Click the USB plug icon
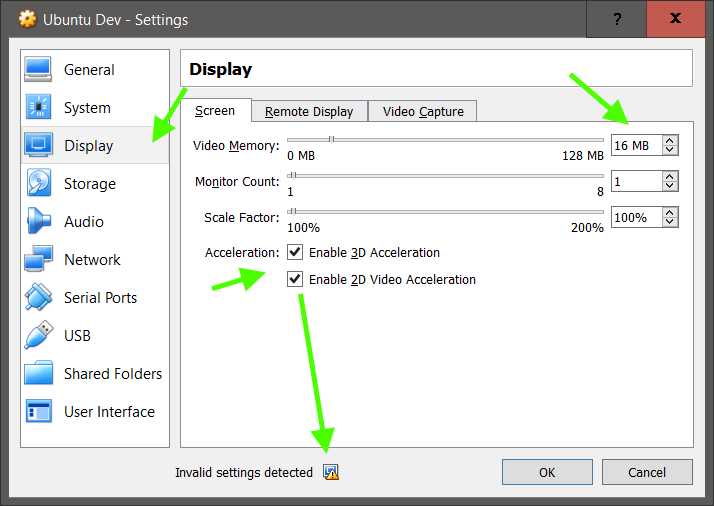 point(38,335)
